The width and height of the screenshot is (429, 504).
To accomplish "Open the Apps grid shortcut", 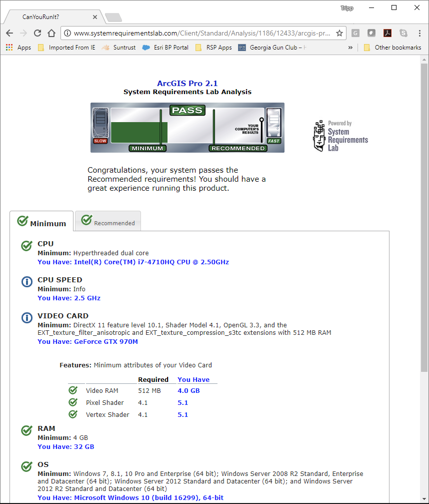I will tap(18, 48).
